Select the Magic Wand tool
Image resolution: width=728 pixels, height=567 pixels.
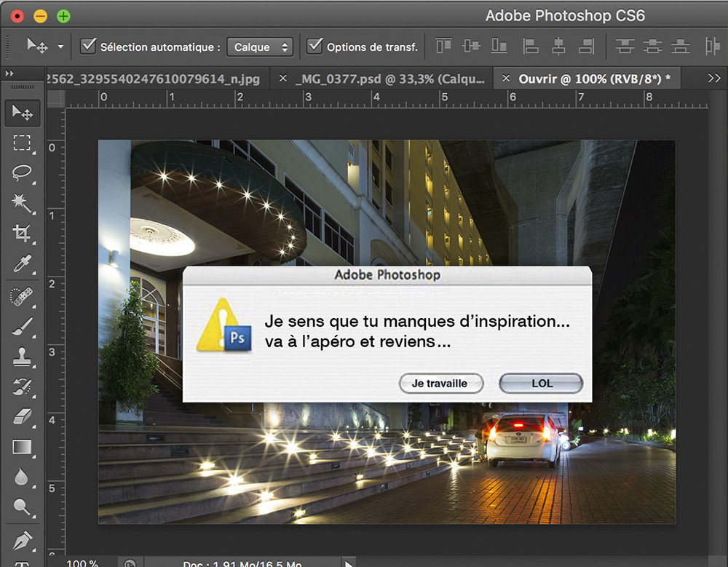(x=21, y=202)
